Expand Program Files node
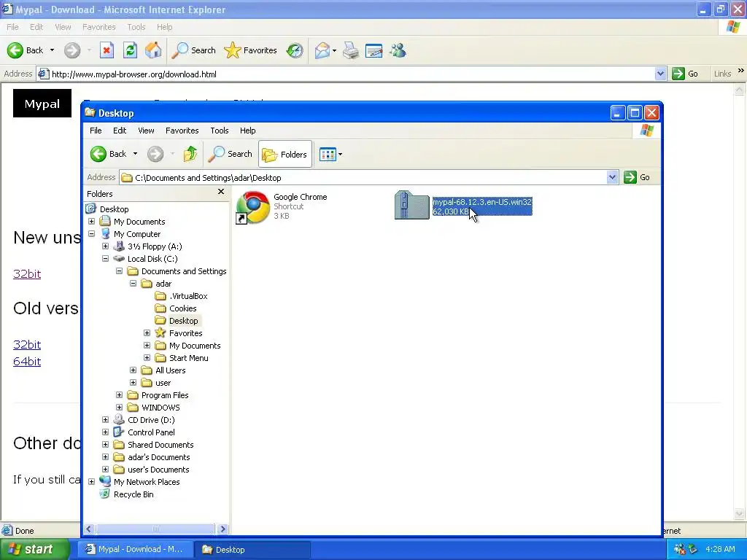 [119, 394]
